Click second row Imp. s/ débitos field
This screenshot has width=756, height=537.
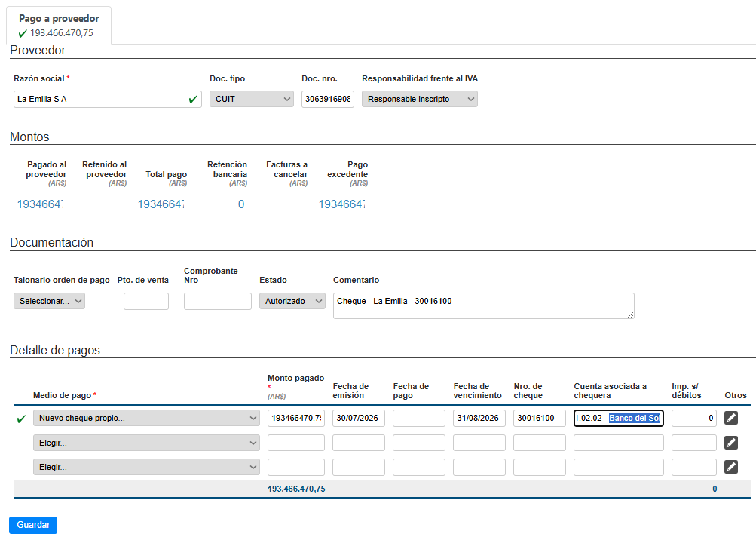click(693, 443)
